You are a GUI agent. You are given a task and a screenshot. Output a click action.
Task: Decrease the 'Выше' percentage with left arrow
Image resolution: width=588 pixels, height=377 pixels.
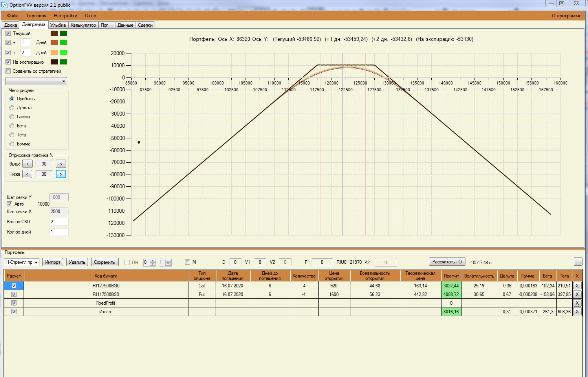pos(27,164)
